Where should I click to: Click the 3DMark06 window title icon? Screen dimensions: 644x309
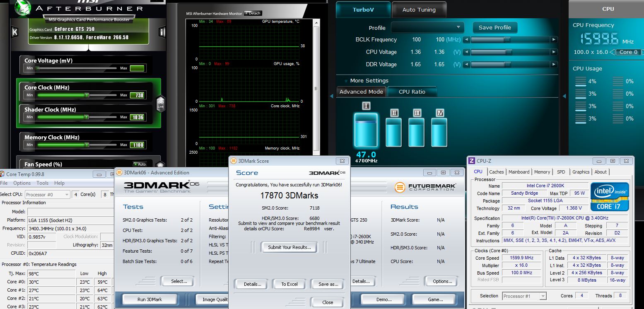coord(119,173)
